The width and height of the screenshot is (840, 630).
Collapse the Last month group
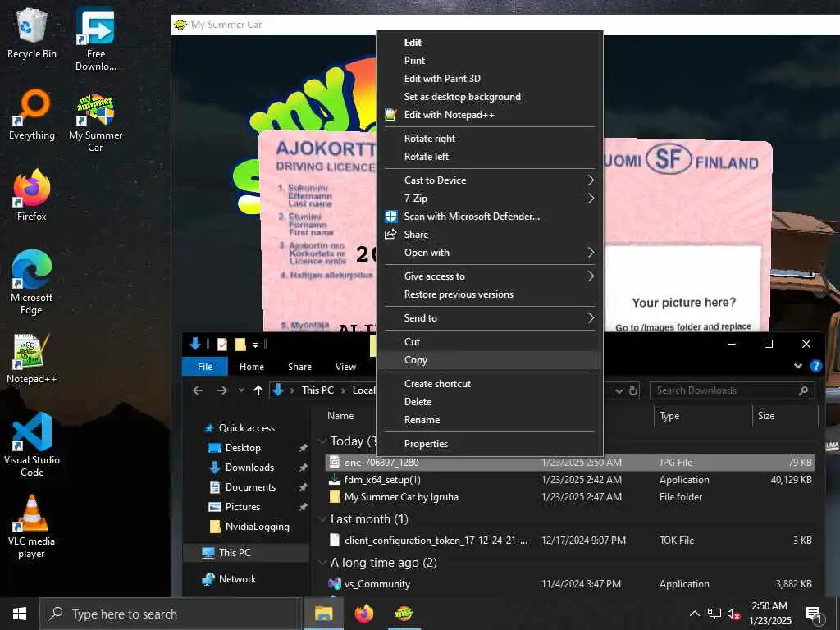322,519
